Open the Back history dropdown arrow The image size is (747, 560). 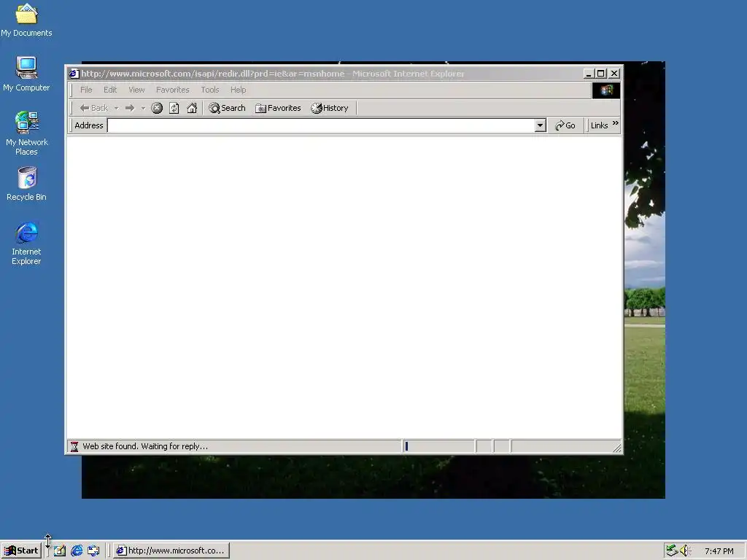coord(116,108)
